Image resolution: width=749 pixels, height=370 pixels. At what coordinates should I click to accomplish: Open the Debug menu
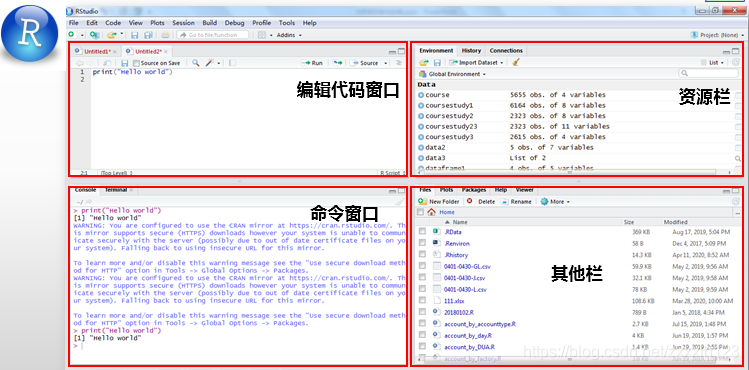[x=234, y=22]
